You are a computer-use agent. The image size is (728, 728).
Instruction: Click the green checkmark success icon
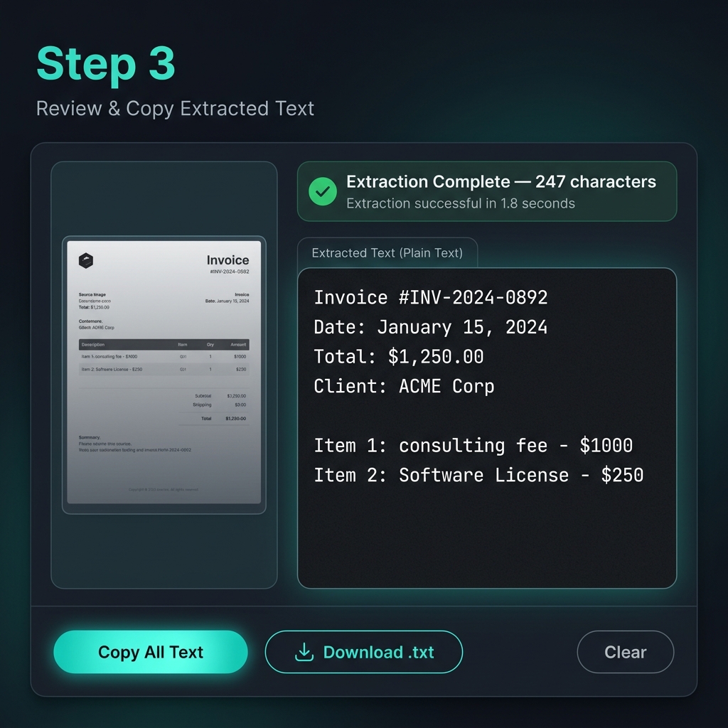(323, 191)
